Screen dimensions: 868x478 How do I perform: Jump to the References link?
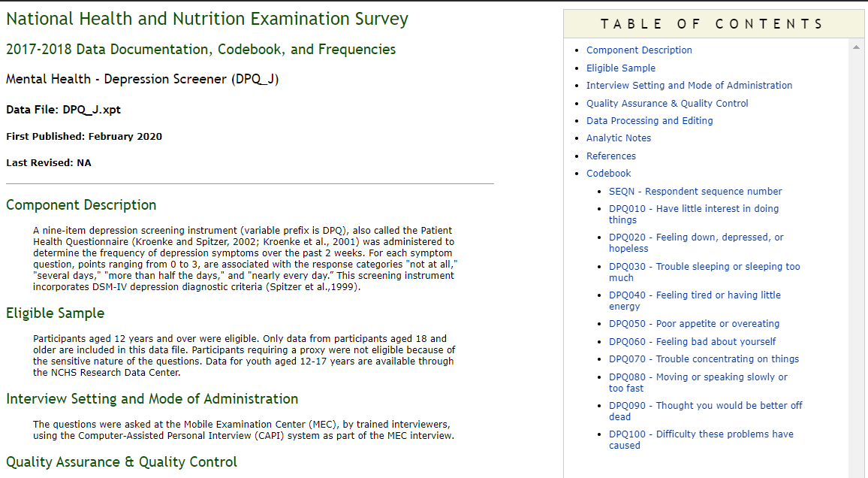pyautogui.click(x=611, y=156)
